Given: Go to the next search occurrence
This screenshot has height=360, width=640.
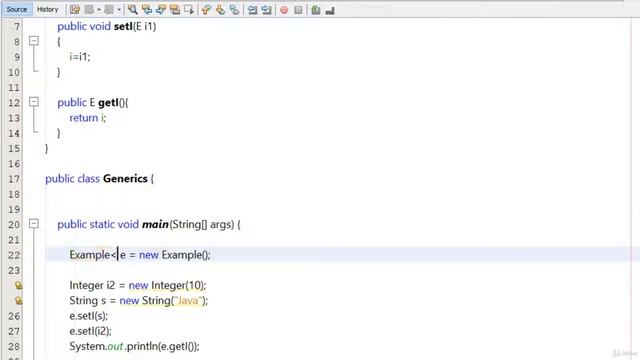Looking at the screenshot, I should pos(161,10).
